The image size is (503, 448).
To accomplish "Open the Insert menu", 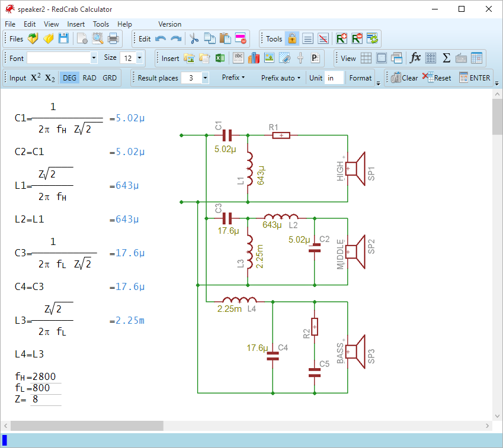I will click(76, 24).
